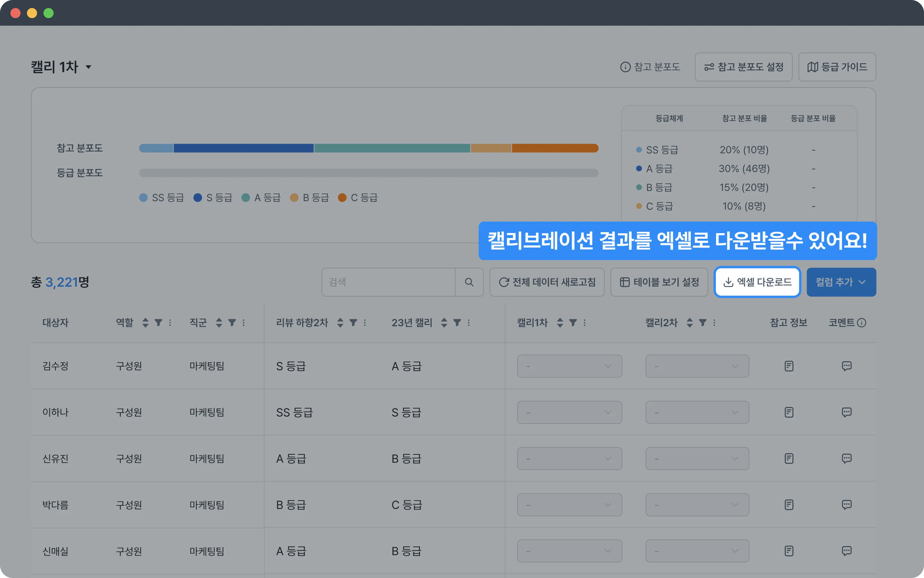Filter the 캘리2차 column
924x578 pixels.
tap(703, 323)
